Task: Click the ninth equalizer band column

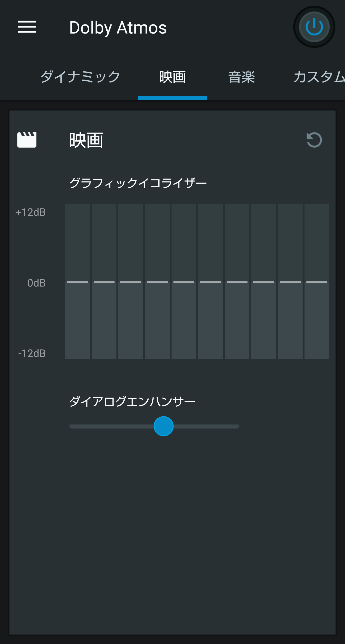Action: click(290, 282)
